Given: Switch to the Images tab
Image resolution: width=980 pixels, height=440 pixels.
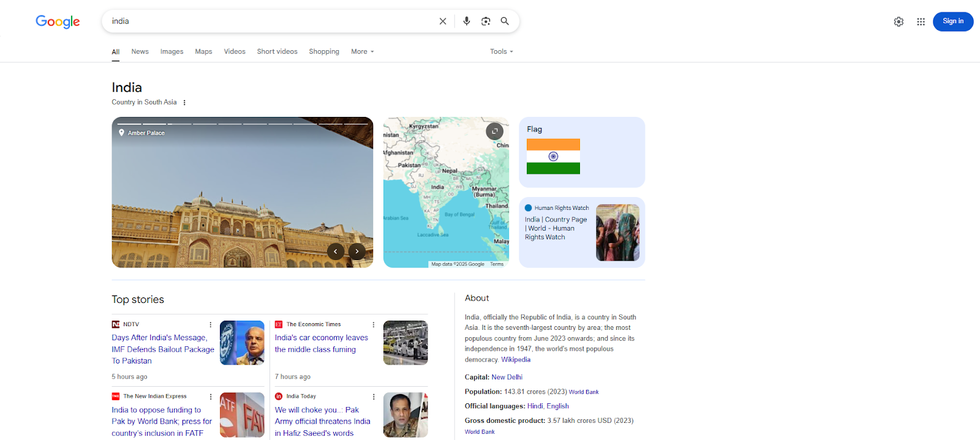Looking at the screenshot, I should point(172,52).
